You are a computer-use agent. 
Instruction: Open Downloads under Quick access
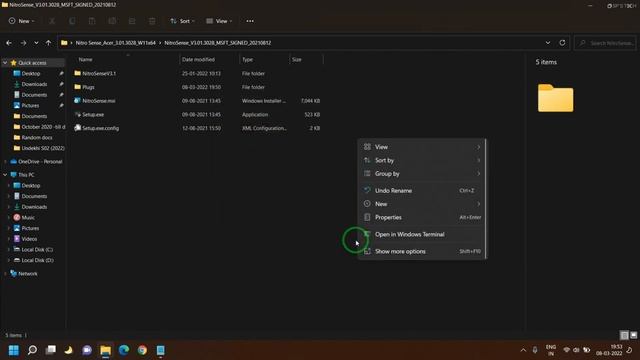[34, 84]
